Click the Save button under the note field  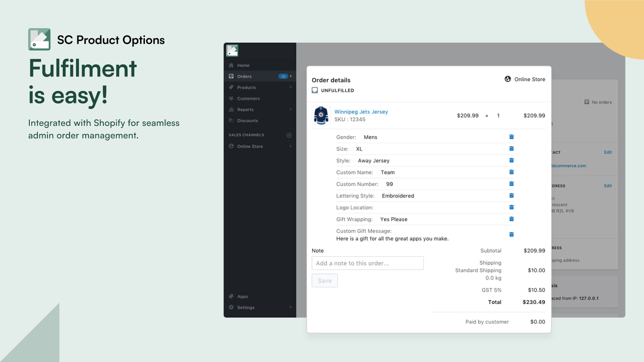coord(324,280)
